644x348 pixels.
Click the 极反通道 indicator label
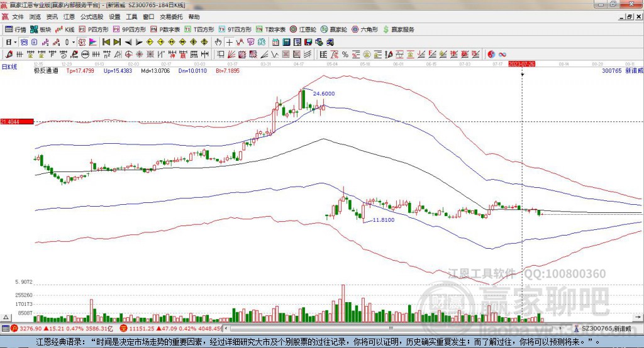pyautogui.click(x=46, y=71)
